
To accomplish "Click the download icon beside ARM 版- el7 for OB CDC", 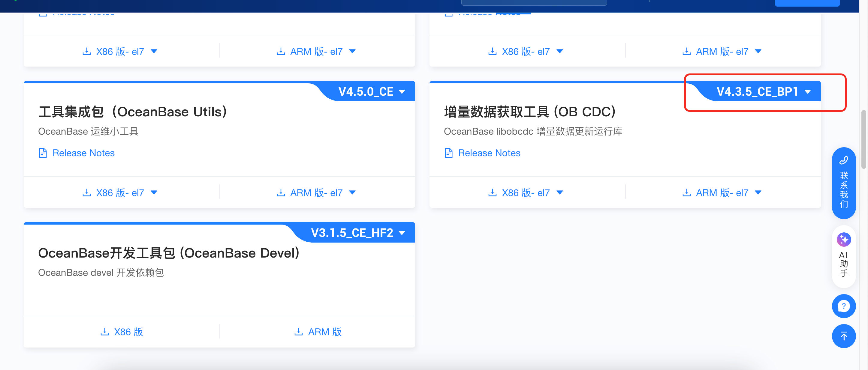I will (x=686, y=192).
